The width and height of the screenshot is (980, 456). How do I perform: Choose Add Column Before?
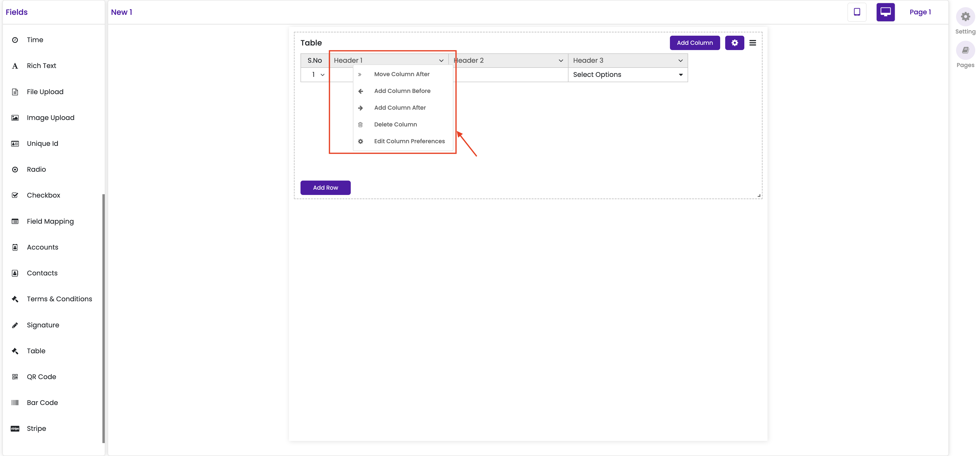point(403,91)
